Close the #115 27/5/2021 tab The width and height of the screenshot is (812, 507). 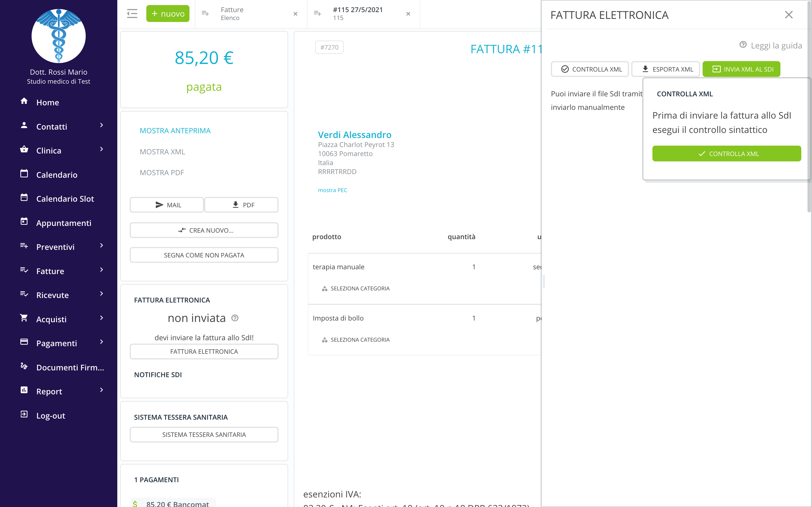[408, 14]
